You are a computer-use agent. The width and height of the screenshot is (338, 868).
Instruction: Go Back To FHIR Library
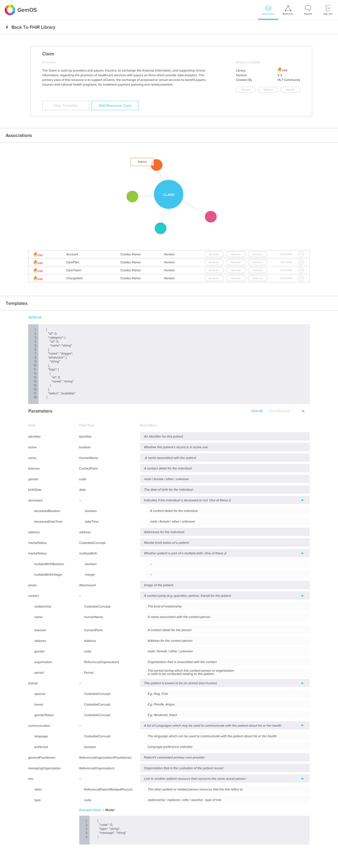pyautogui.click(x=33, y=27)
